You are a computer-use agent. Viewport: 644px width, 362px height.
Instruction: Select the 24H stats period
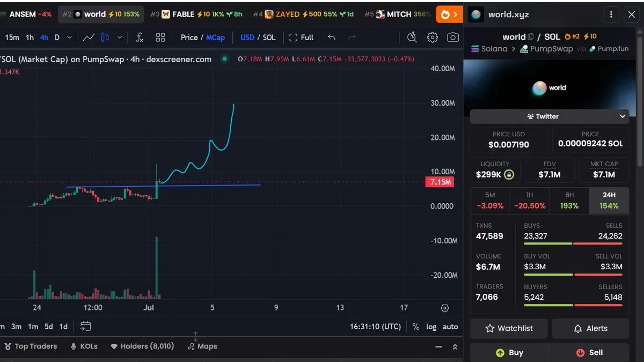click(609, 201)
